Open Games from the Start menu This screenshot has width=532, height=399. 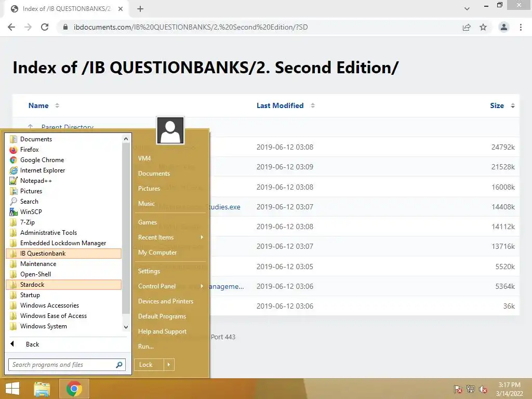point(170,222)
